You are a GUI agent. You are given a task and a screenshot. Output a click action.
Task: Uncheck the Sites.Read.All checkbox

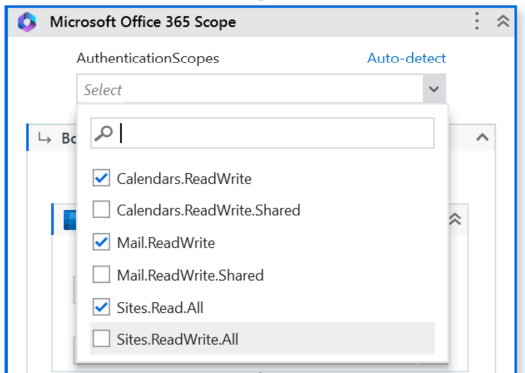click(101, 307)
